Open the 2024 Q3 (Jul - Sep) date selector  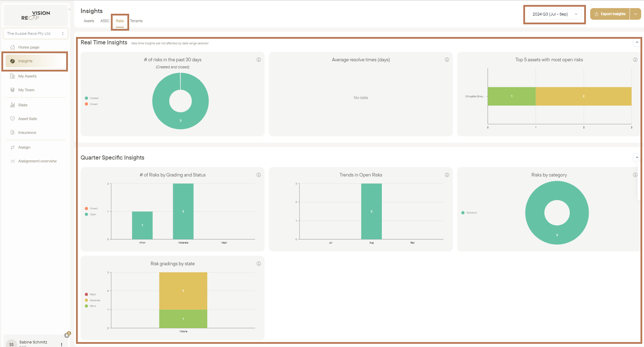pos(555,14)
